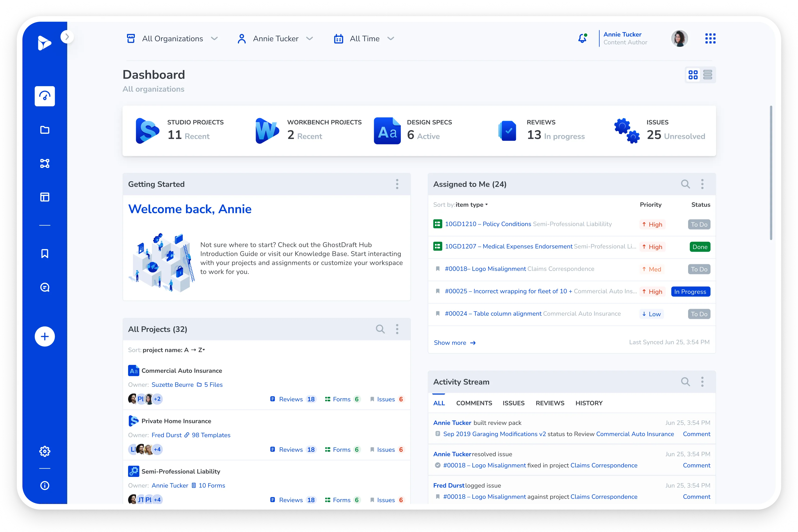This screenshot has height=532, width=798.
Task: Switch to the Comments activity tab
Action: 474,403
